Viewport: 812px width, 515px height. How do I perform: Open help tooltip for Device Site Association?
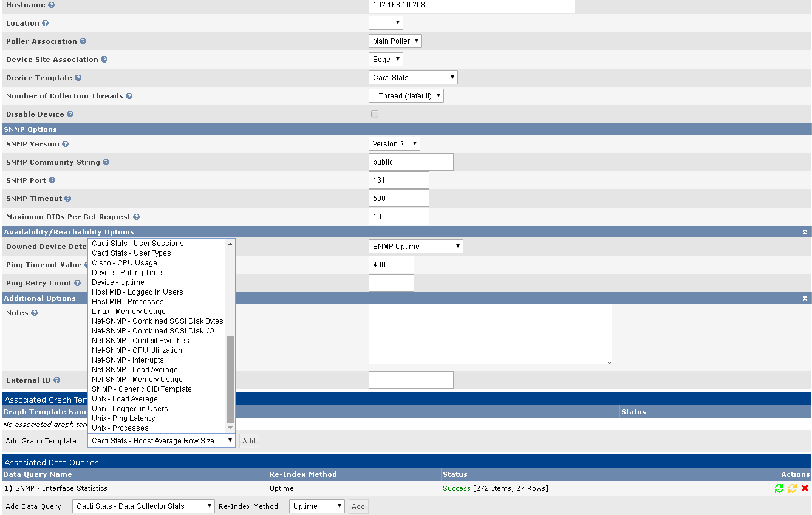(104, 60)
